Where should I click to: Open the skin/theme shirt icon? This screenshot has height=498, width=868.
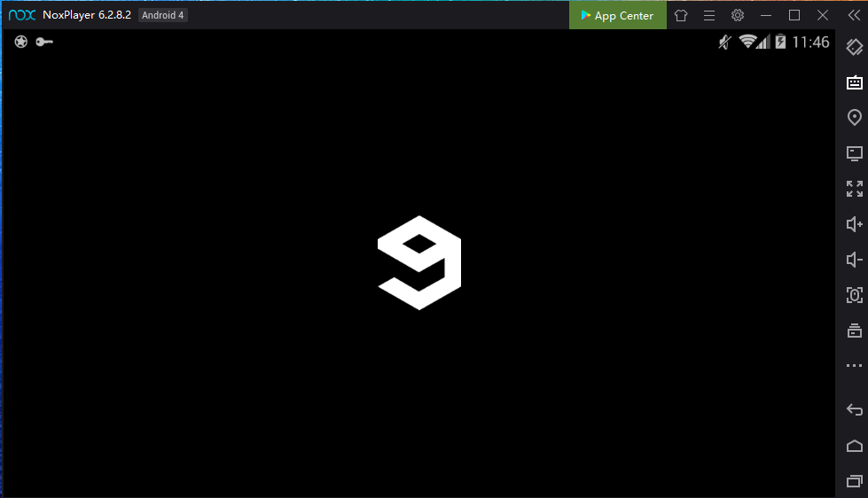pyautogui.click(x=681, y=15)
